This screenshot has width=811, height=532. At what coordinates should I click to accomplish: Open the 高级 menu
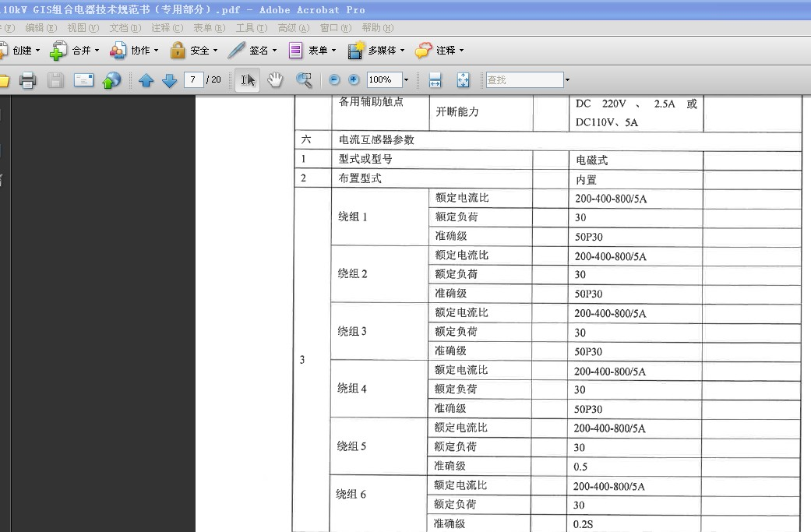(292, 27)
